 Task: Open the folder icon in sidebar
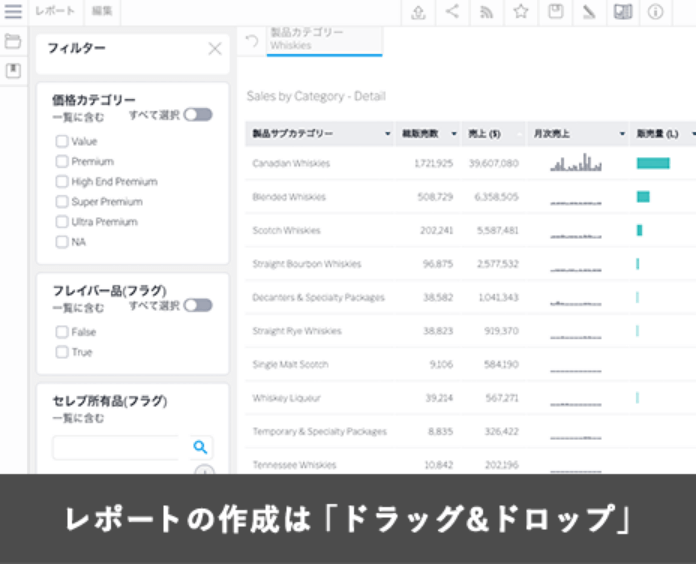tap(13, 41)
